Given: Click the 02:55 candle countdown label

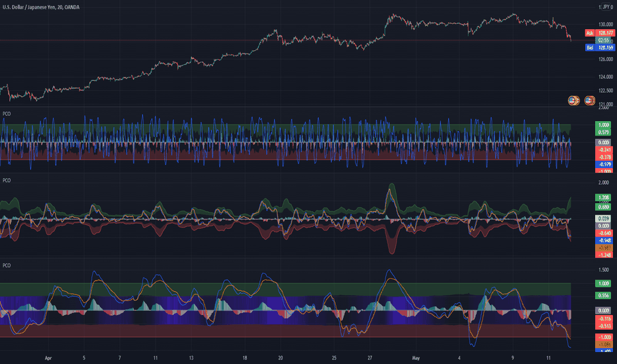Looking at the screenshot, I should coord(604,40).
